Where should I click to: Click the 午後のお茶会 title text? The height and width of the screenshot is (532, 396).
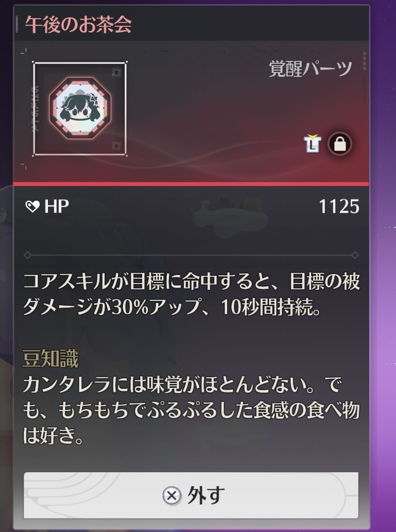[x=78, y=24]
